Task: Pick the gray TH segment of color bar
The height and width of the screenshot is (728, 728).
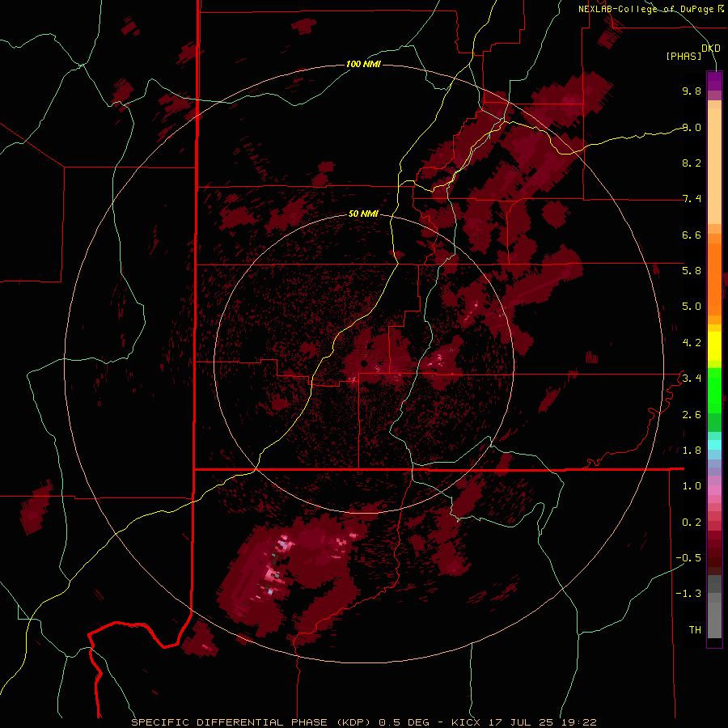Action: click(714, 620)
